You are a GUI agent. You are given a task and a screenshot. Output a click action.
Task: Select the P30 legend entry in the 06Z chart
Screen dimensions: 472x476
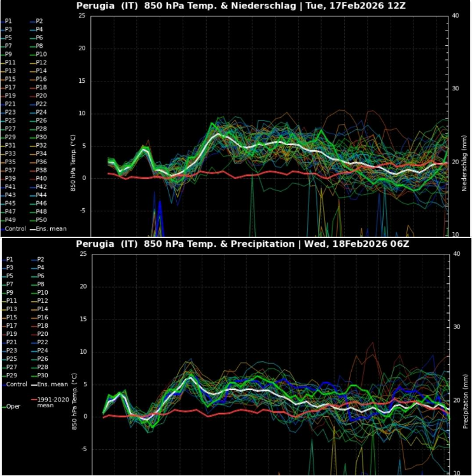[x=42, y=375]
